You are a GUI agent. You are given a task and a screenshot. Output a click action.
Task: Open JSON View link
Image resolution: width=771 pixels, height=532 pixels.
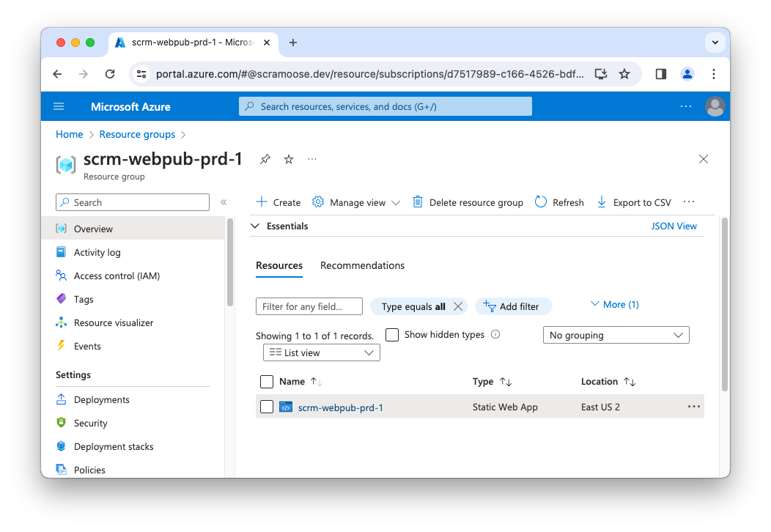point(674,226)
